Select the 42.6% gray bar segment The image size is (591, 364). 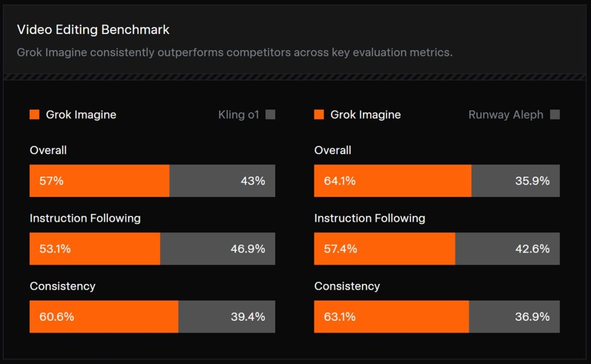(507, 249)
